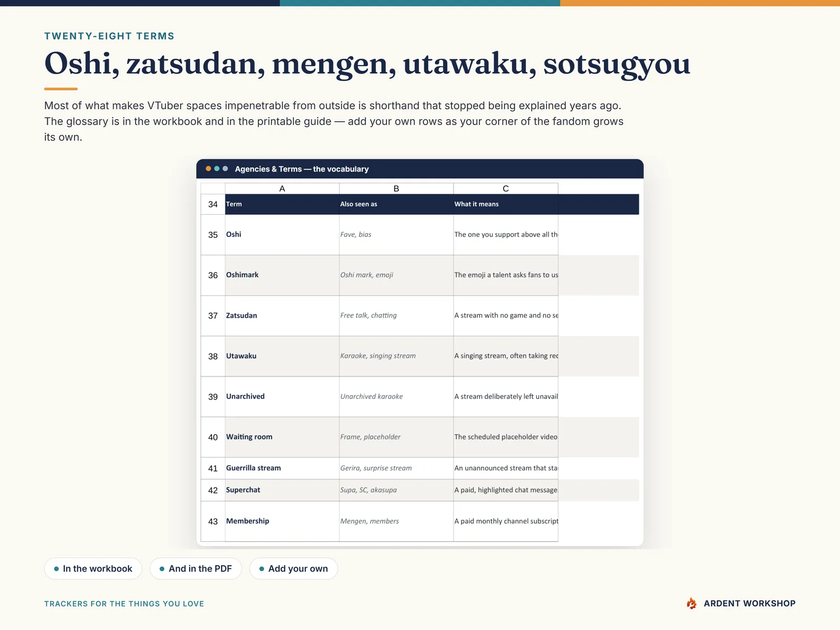The height and width of the screenshot is (630, 840).
Task: Select row number 39
Action: [213, 396]
